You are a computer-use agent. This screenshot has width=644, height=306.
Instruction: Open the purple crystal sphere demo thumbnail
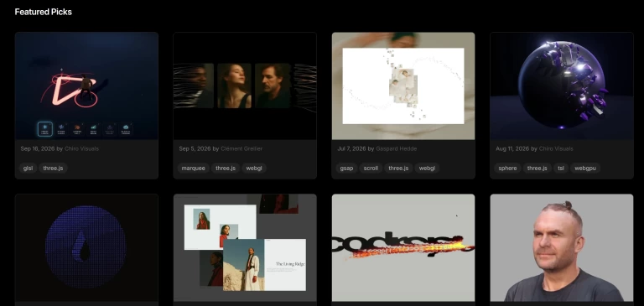pyautogui.click(x=562, y=86)
